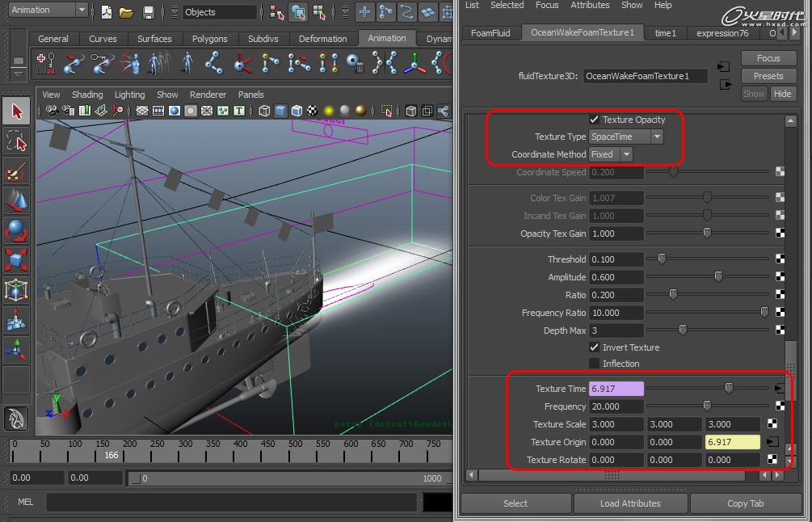
Task: Click the Amplitude slider handle
Action: [x=718, y=277]
